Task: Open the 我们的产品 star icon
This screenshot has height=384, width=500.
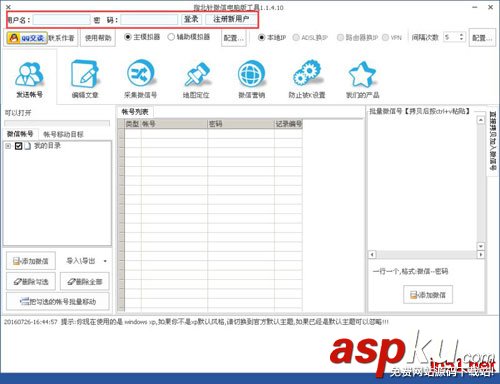Action: (362, 79)
